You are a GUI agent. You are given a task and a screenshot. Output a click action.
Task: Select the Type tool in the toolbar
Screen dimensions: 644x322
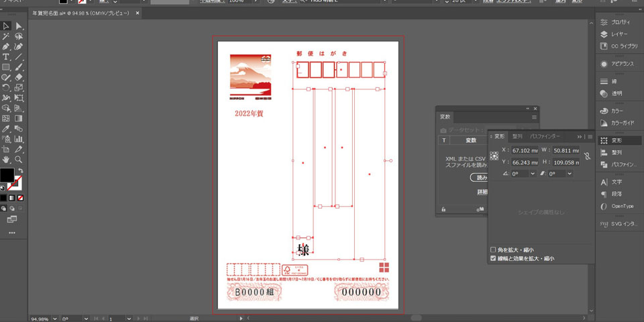[x=6, y=57]
